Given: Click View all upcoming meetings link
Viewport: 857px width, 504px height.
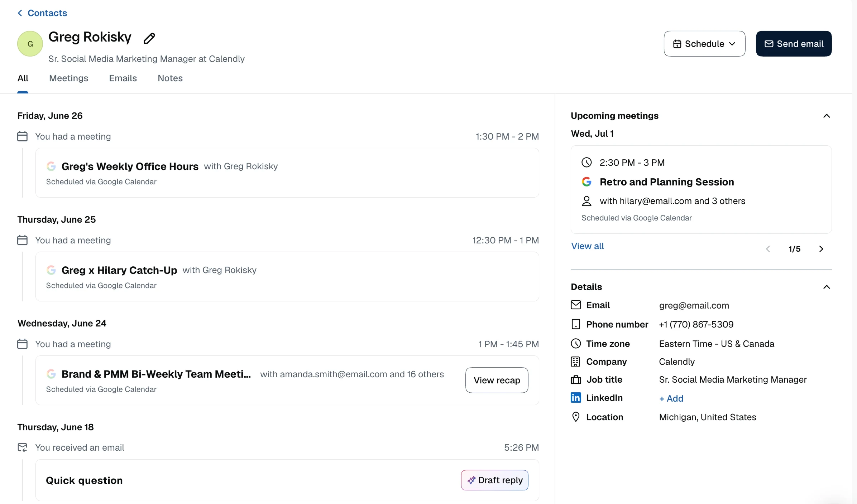Looking at the screenshot, I should pos(588,246).
